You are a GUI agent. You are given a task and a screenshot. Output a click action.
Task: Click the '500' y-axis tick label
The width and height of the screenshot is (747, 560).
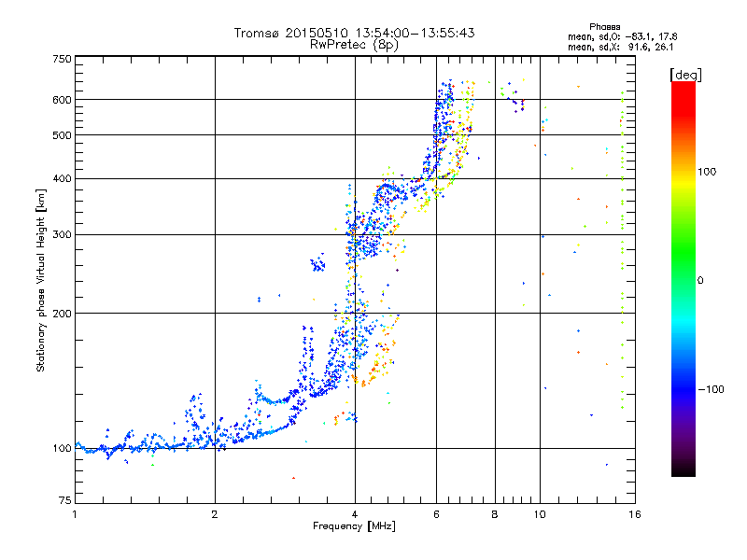(x=63, y=135)
